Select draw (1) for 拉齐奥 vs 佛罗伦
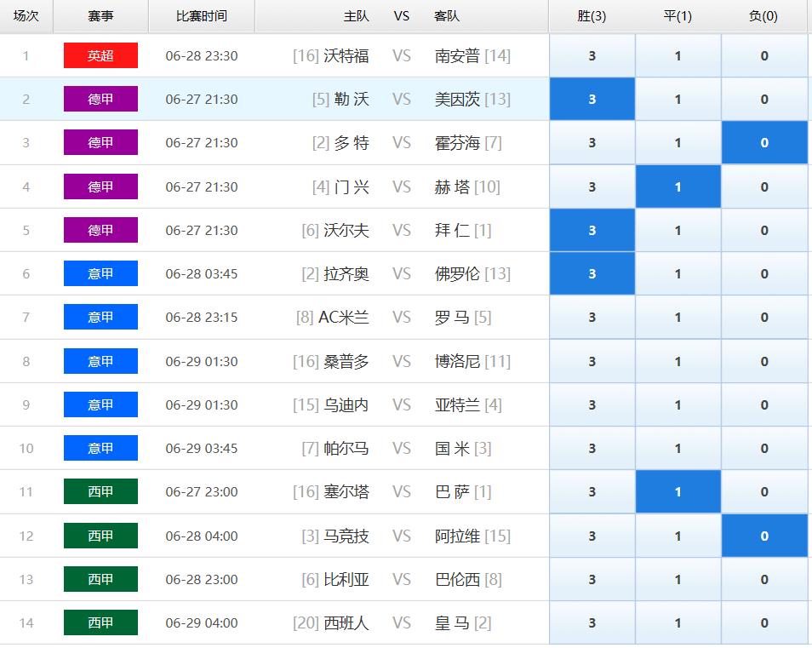Screen dimensions: 812x648 tap(678, 273)
